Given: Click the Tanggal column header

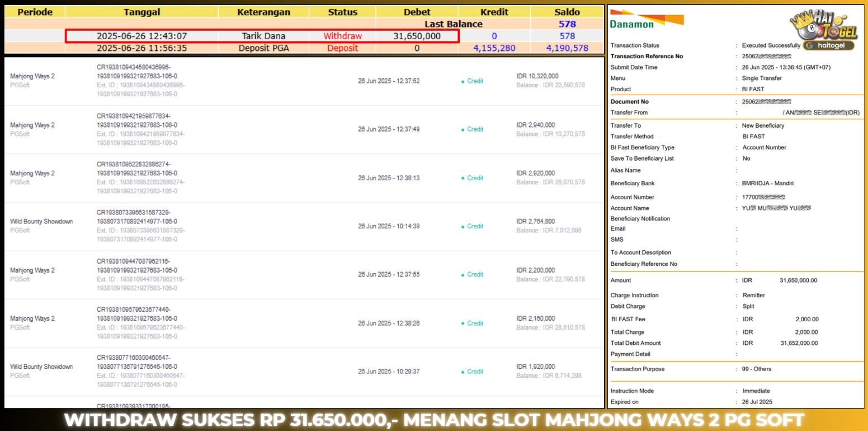Looking at the screenshot, I should [x=141, y=12].
